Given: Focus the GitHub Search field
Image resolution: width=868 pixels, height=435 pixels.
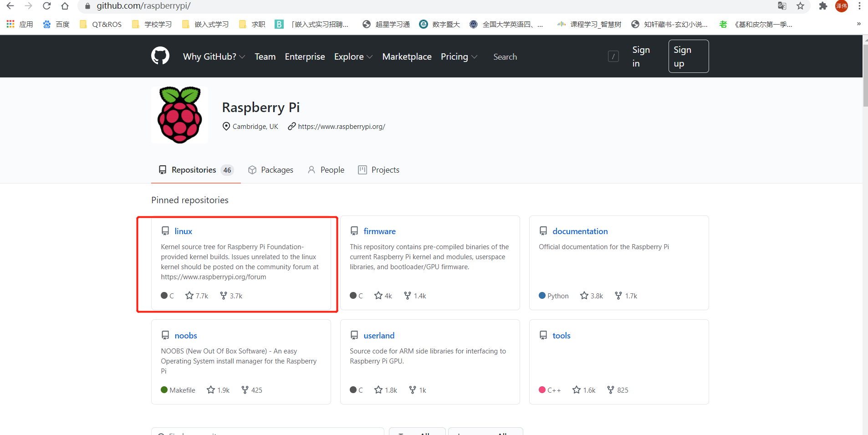Looking at the screenshot, I should [x=556, y=56].
